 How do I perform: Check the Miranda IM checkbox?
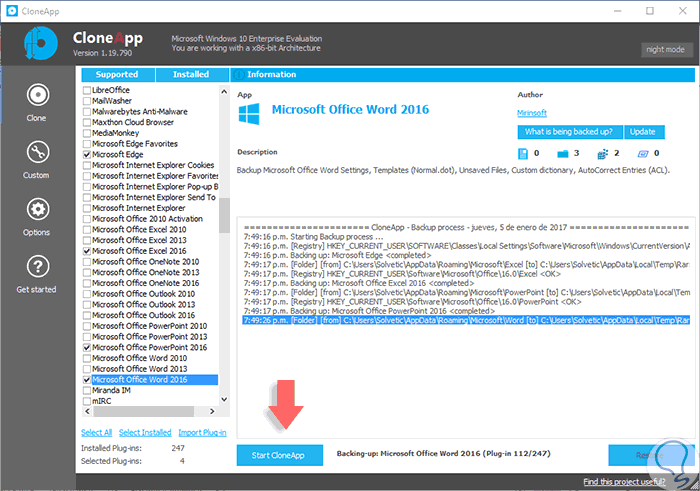[87, 391]
